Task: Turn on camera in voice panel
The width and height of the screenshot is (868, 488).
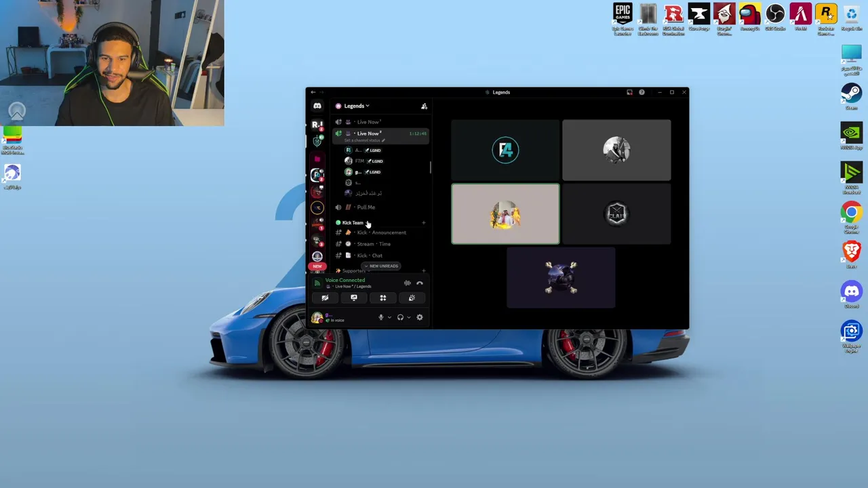Action: tap(325, 298)
